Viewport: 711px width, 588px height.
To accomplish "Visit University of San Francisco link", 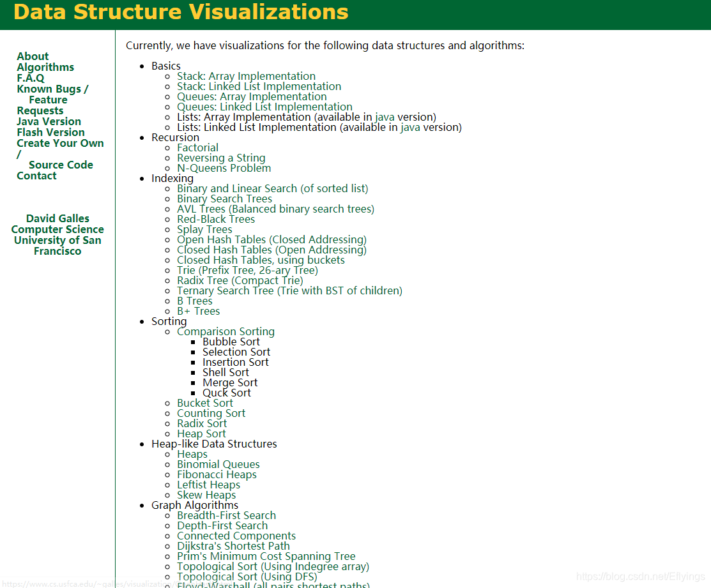I will (57, 246).
